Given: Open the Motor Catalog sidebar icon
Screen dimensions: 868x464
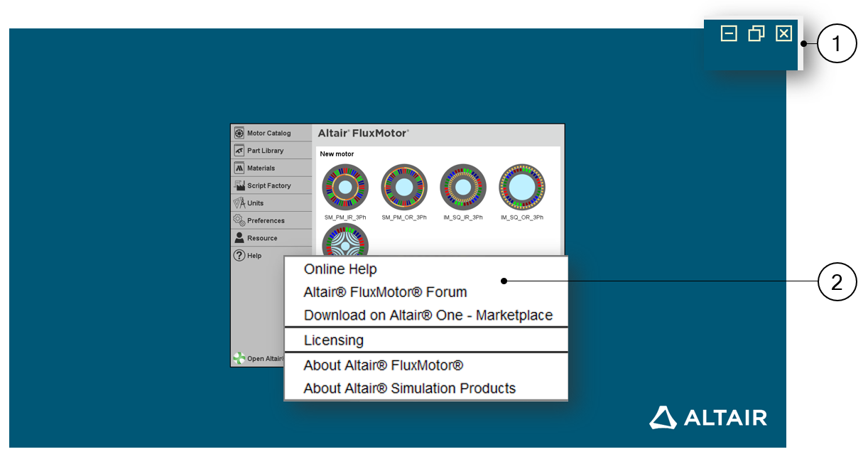Looking at the screenshot, I should click(x=239, y=133).
